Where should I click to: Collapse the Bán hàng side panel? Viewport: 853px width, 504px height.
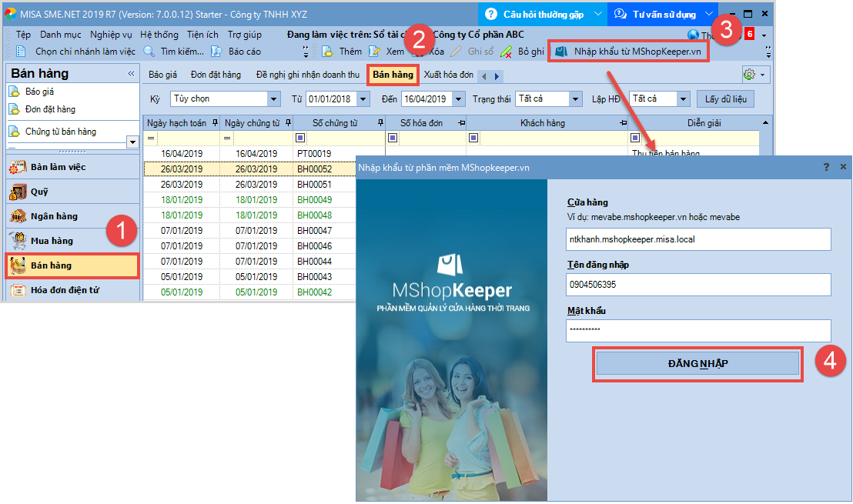point(131,73)
